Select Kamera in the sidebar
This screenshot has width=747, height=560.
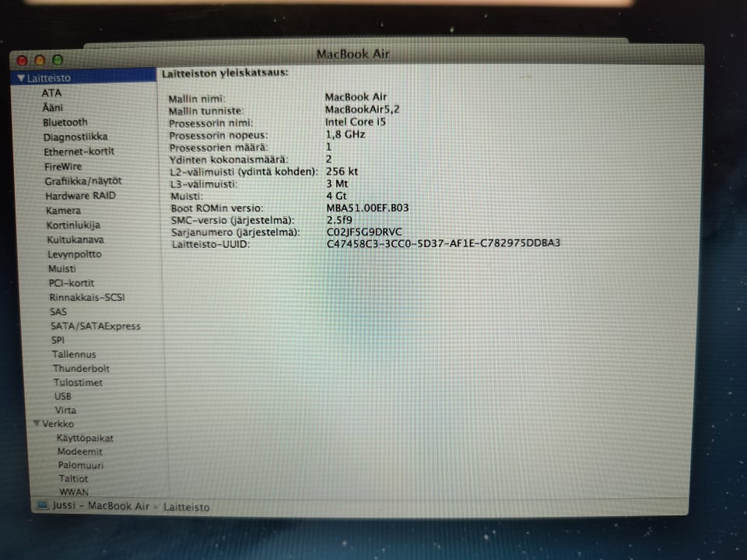pyautogui.click(x=63, y=211)
